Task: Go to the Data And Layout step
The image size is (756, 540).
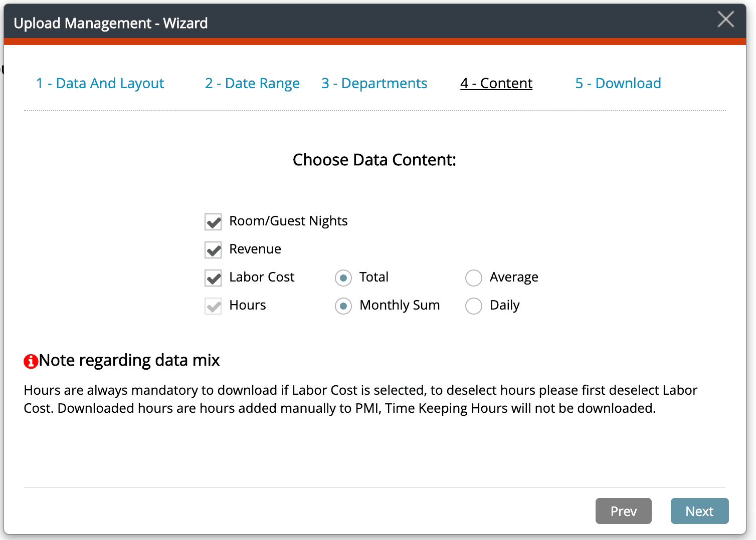Action: pyautogui.click(x=100, y=83)
